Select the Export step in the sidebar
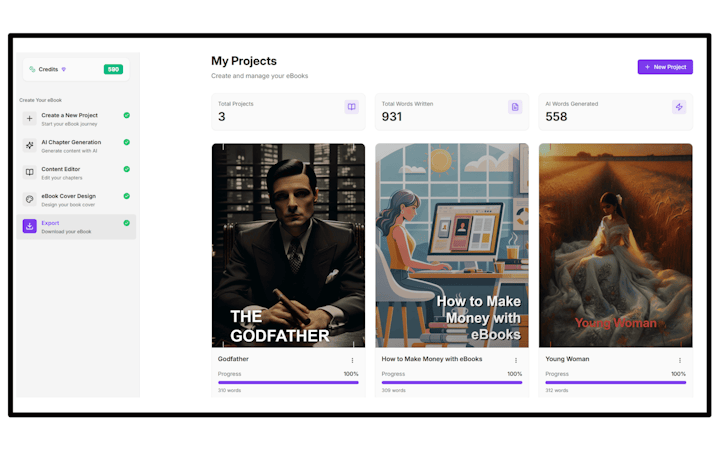Viewport: 720px width, 450px height. [76, 226]
